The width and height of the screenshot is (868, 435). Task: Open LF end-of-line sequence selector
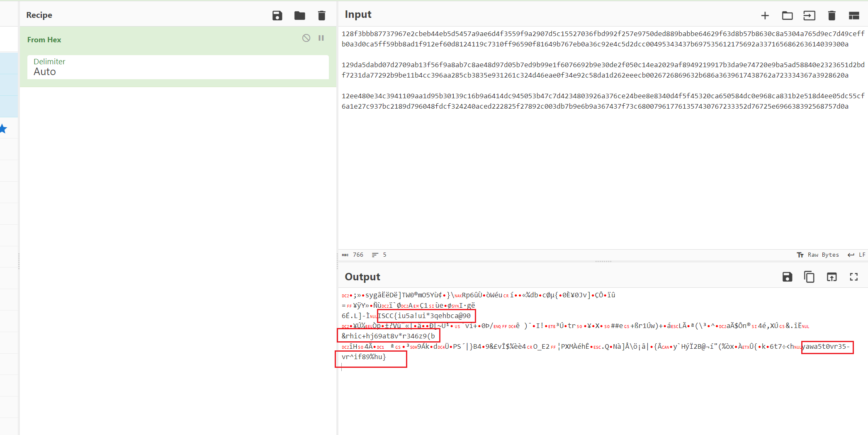coord(857,255)
